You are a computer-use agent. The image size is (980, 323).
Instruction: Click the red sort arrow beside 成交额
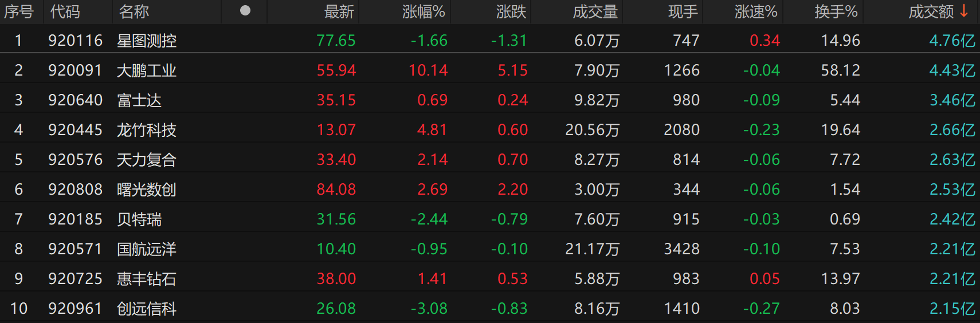click(965, 11)
